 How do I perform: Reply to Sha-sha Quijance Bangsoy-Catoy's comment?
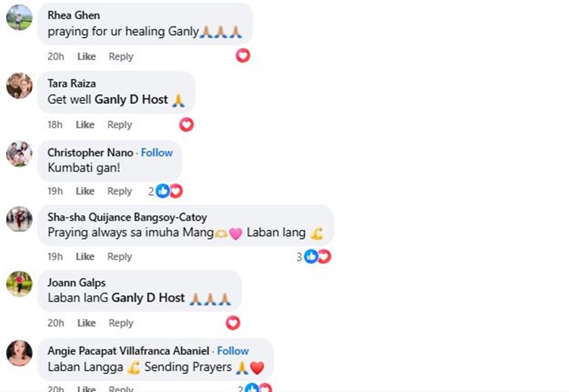tap(119, 257)
